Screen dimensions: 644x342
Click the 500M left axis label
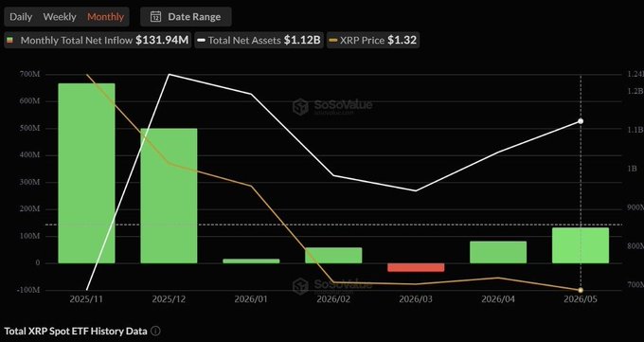tap(29, 128)
